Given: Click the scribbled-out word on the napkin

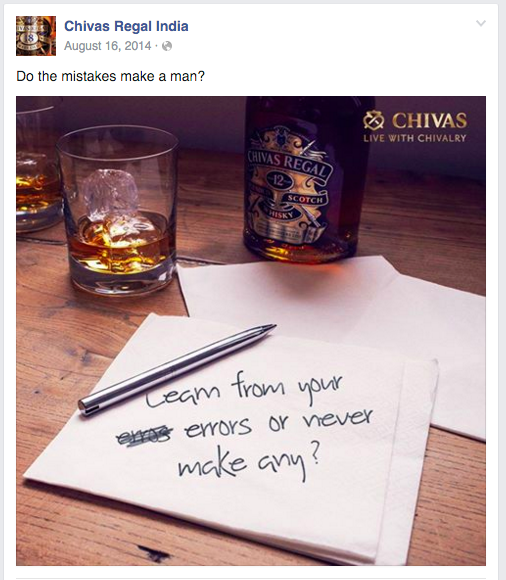Looking at the screenshot, I should point(145,435).
